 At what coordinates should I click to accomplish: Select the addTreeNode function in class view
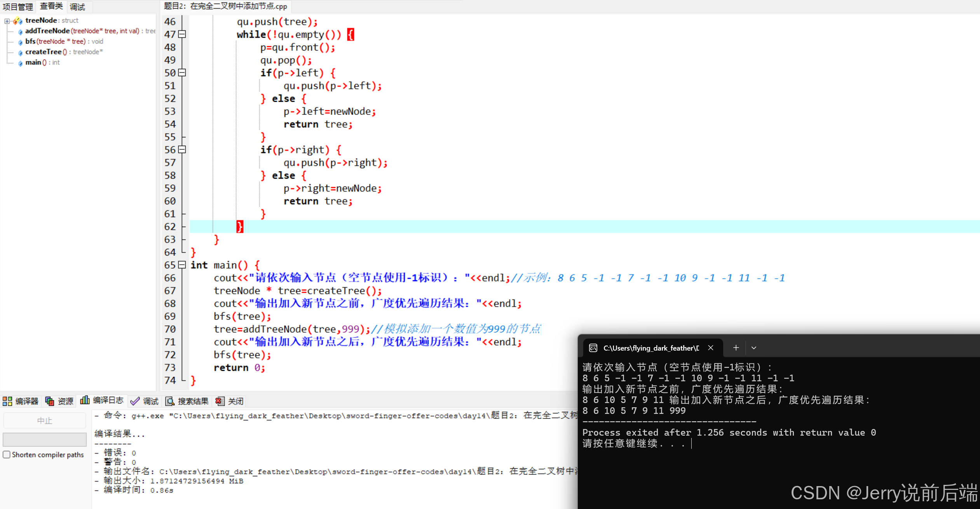click(47, 31)
